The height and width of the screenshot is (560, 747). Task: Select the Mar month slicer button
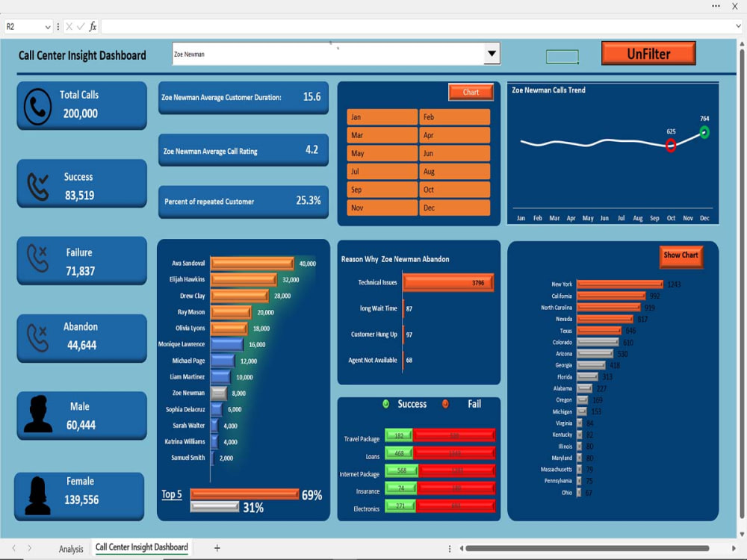tap(382, 135)
